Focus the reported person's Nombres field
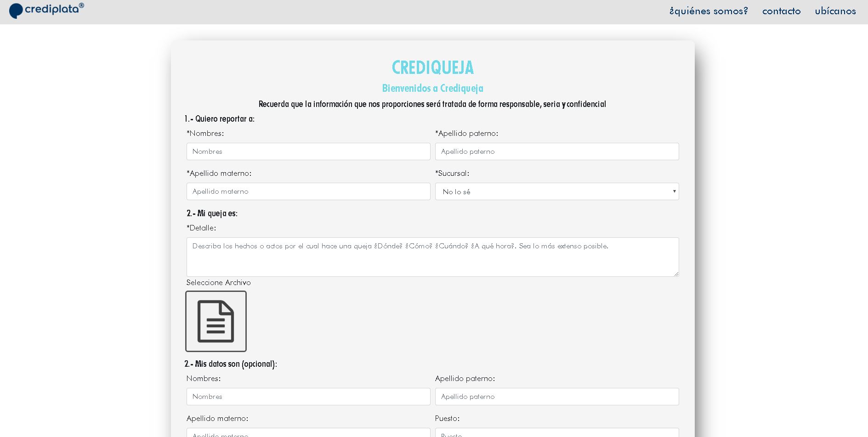The width and height of the screenshot is (868, 437). pos(308,151)
